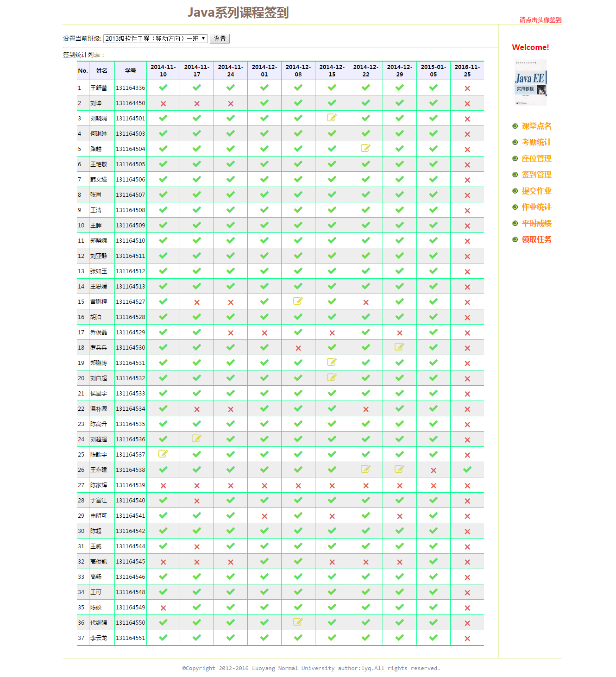The width and height of the screenshot is (616, 677).
Task: Go to 座位管理 in the sidebar
Action: pos(536,158)
